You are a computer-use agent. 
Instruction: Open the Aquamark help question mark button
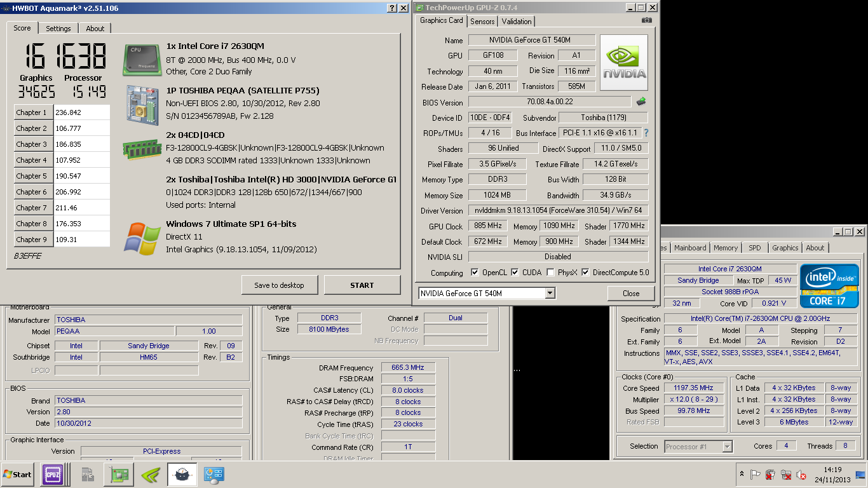(x=392, y=8)
